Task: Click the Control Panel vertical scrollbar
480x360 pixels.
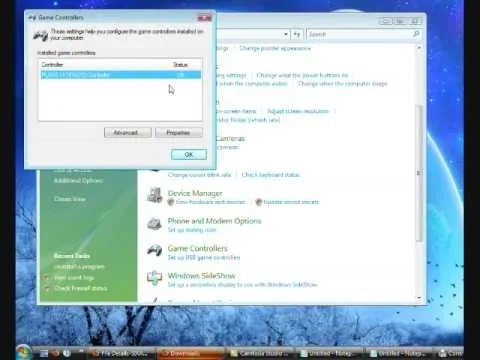Action: pyautogui.click(x=419, y=173)
